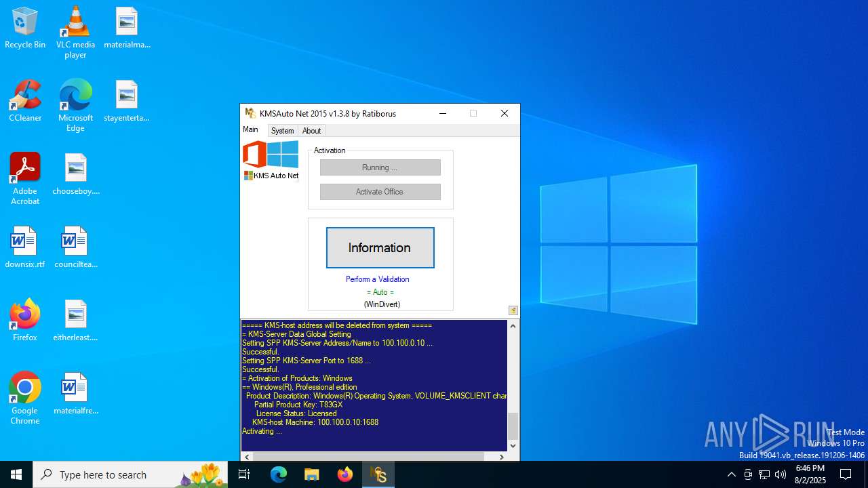The width and height of the screenshot is (868, 488).
Task: Click the large Information button
Action: click(380, 247)
